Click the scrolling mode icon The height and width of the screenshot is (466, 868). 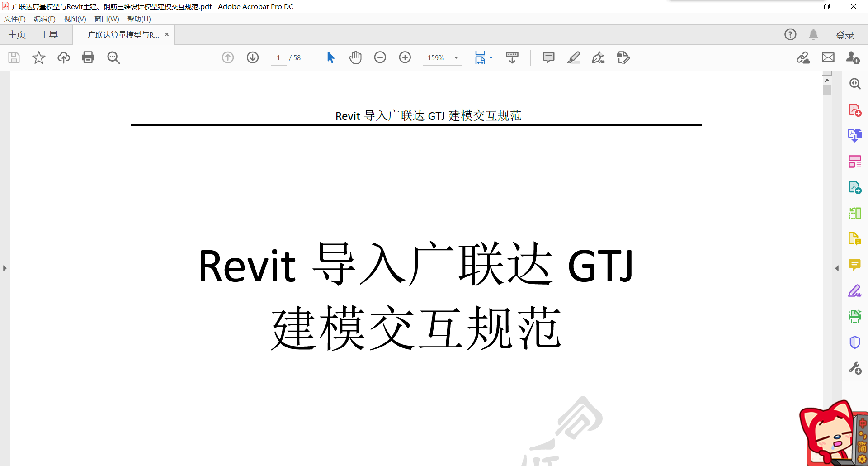click(512, 57)
